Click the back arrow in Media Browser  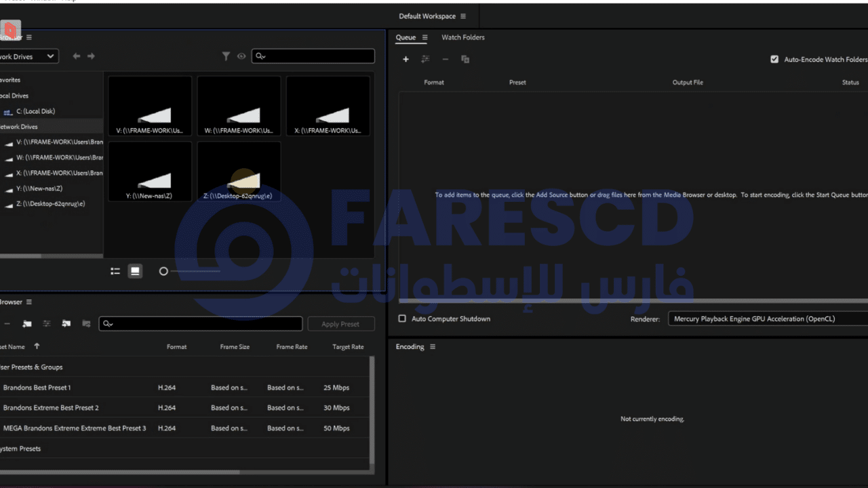coord(77,56)
